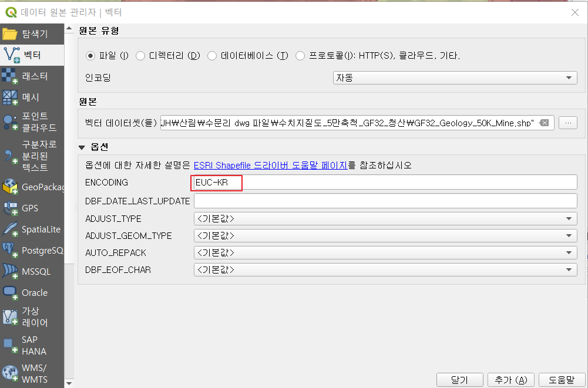Viewport: 588px width, 388px height.
Task: Open the 인코딩 dropdown set to 자동
Action: click(455, 77)
